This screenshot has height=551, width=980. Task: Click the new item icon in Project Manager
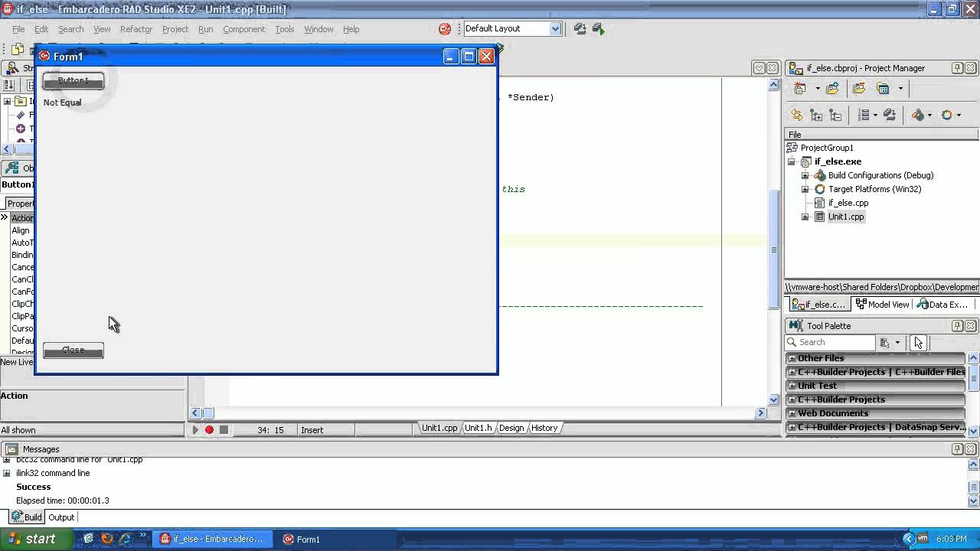tap(800, 88)
